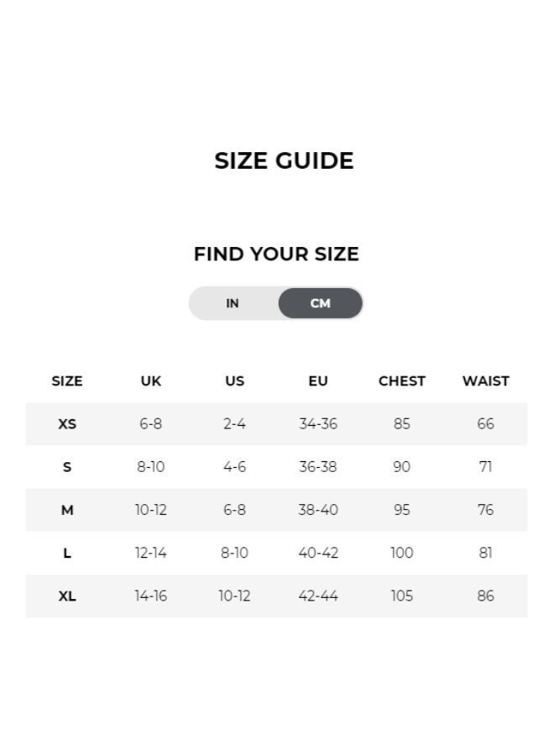Switch units to inches (IN)
This screenshot has width=554, height=756.
point(233,303)
